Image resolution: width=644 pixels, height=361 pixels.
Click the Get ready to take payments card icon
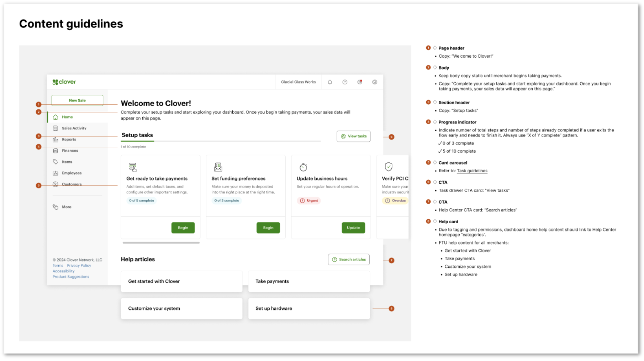coord(133,167)
